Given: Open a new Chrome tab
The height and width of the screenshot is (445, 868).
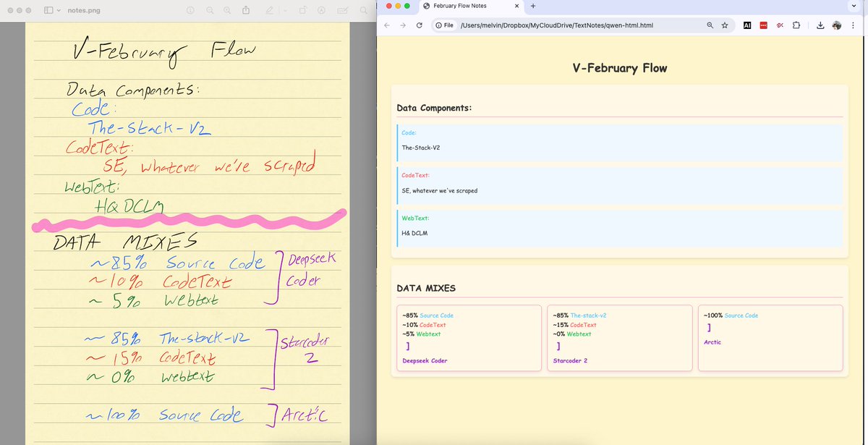Looking at the screenshot, I should 533,6.
